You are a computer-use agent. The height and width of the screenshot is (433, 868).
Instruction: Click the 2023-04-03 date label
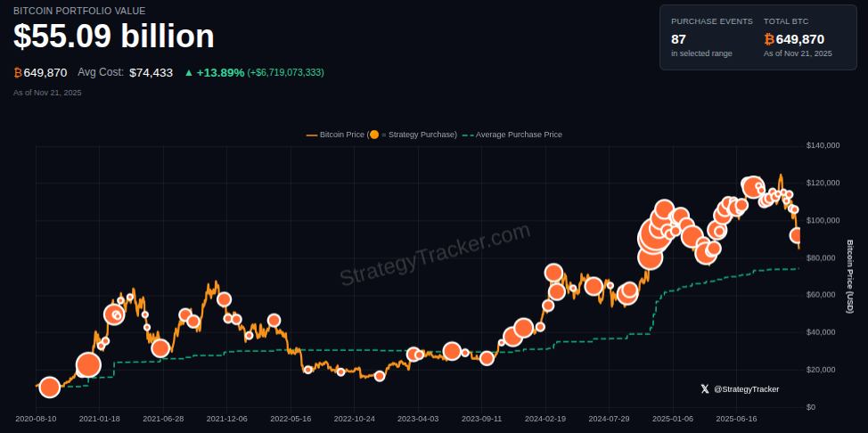click(418, 419)
